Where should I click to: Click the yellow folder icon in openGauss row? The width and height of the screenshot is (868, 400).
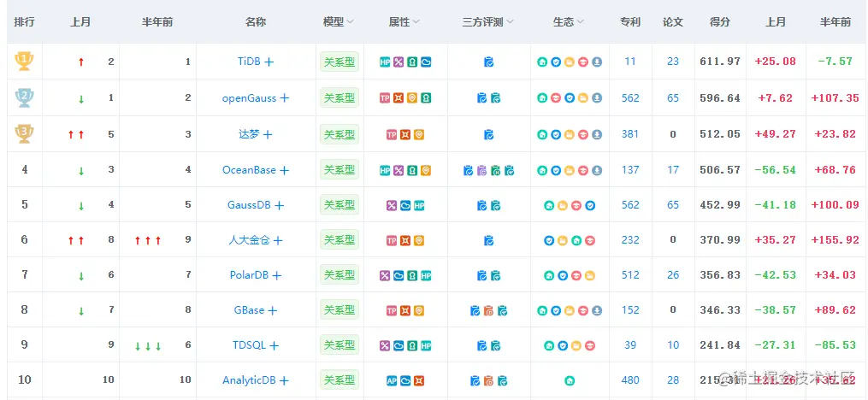[x=583, y=98]
